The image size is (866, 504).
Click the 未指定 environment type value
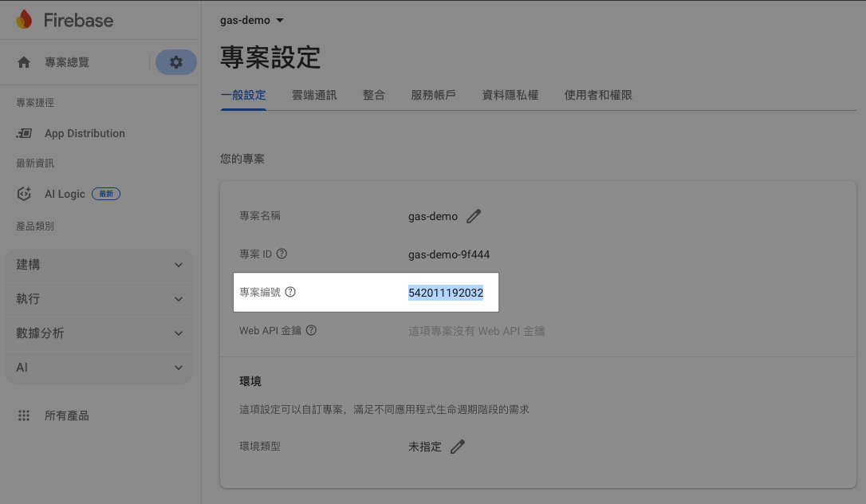pos(425,447)
